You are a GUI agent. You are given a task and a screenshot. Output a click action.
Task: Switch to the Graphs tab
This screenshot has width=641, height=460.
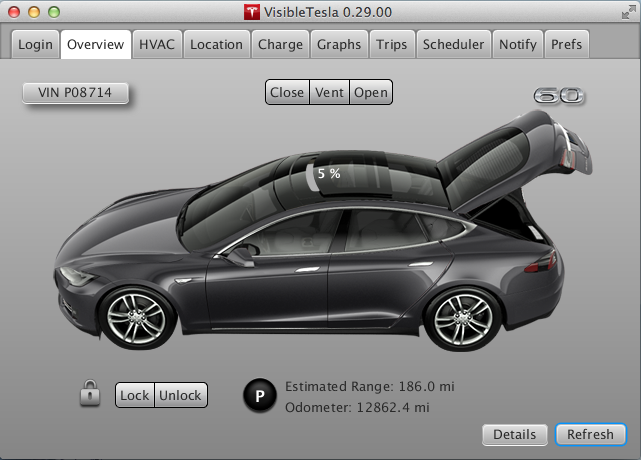(339, 44)
